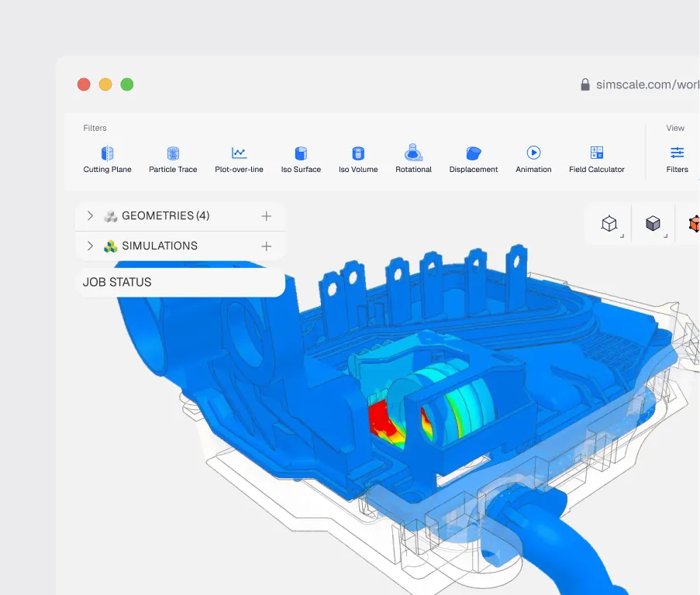700x595 pixels.
Task: Open the Plot-over-line tool
Action: click(239, 160)
